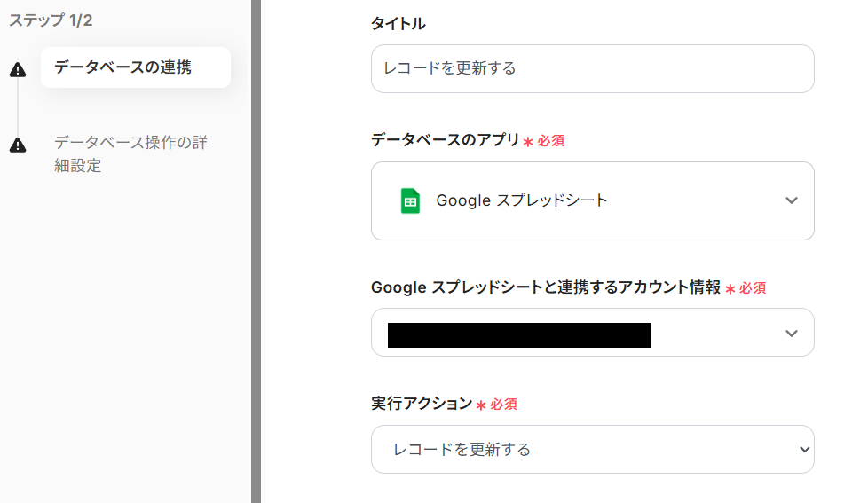
Task: Click the red asterisk next to データベースのアプリ
Action: point(528,142)
